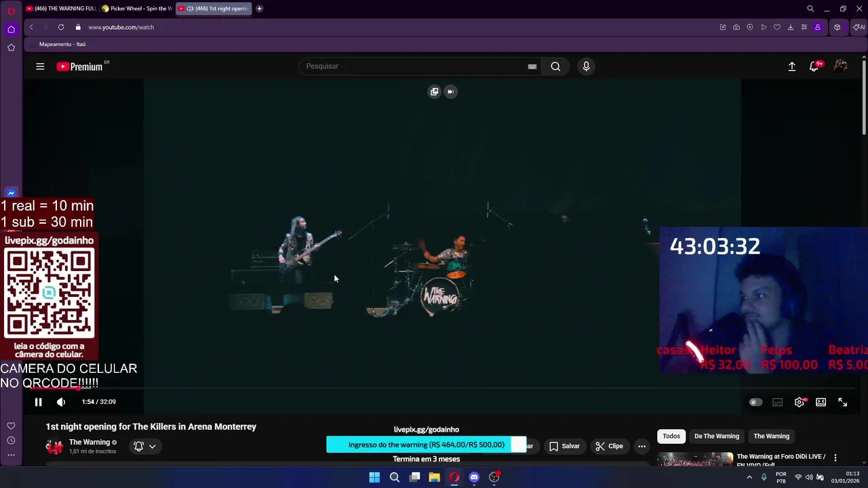
Task: Open The Warning channel name link
Action: click(x=89, y=442)
